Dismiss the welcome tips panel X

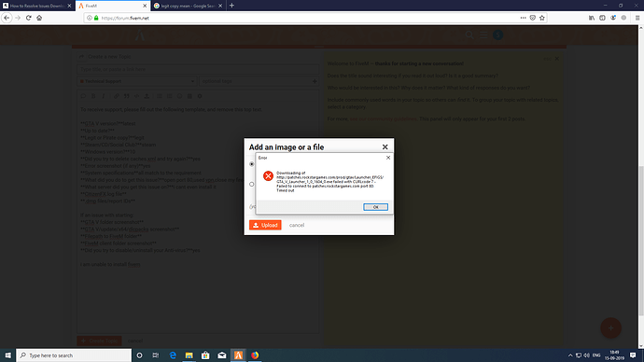[557, 59]
